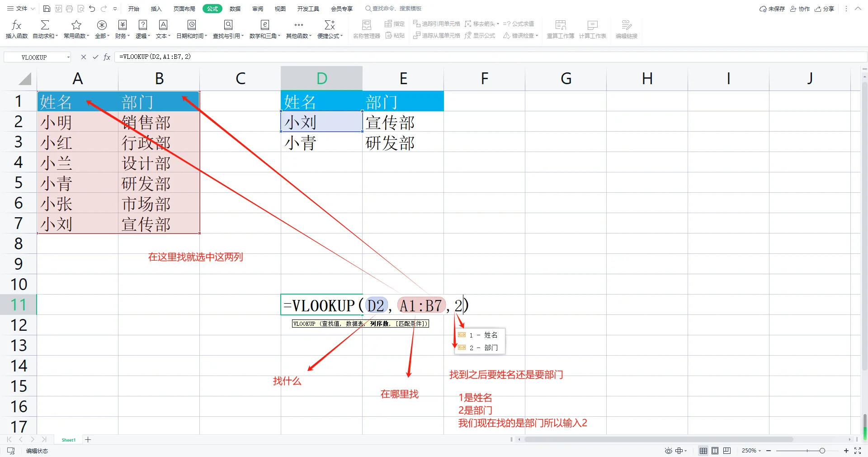Enable fullscreen mode from the status bar
The image size is (868, 457).
(x=859, y=451)
